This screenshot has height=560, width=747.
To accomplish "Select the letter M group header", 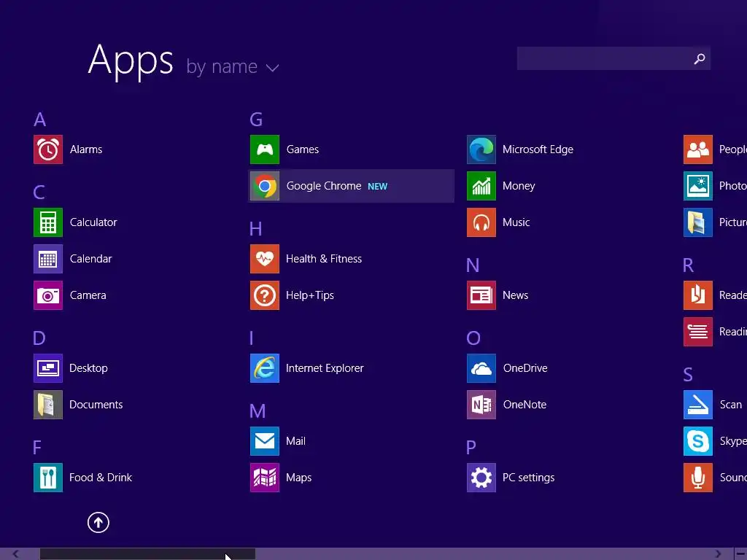I will (x=258, y=411).
